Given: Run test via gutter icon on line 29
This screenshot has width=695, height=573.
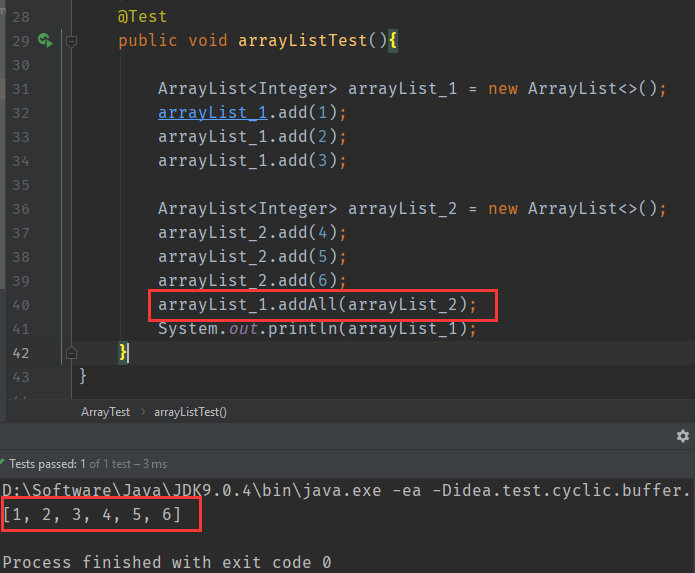Looking at the screenshot, I should [45, 41].
